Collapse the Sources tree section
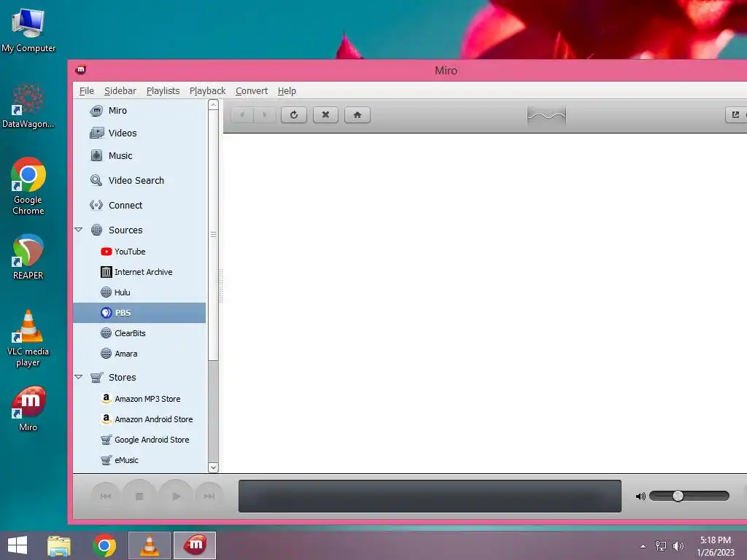The height and width of the screenshot is (560, 747). point(79,230)
